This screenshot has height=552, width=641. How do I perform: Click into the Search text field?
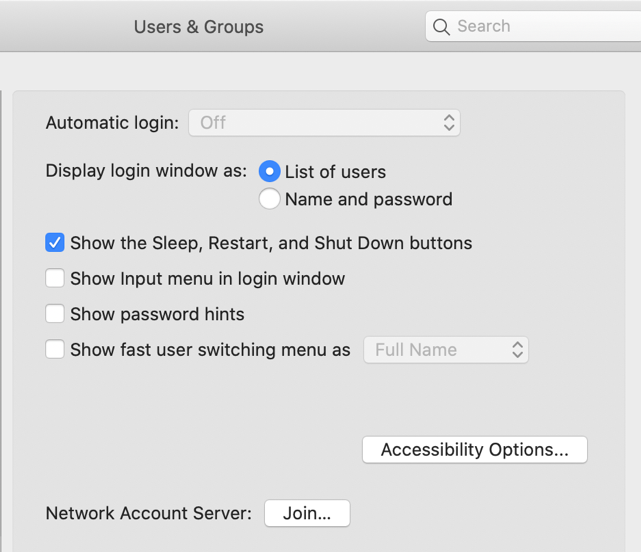(x=540, y=27)
